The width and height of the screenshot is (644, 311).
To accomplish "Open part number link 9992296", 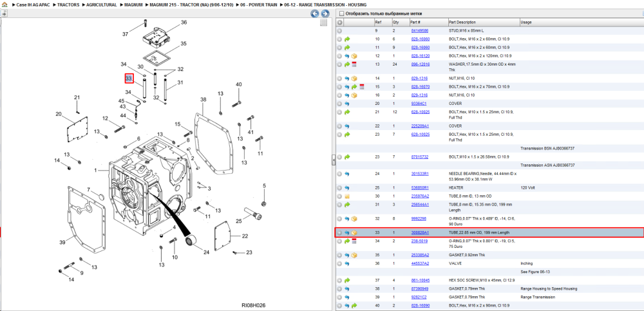I will click(419, 218).
